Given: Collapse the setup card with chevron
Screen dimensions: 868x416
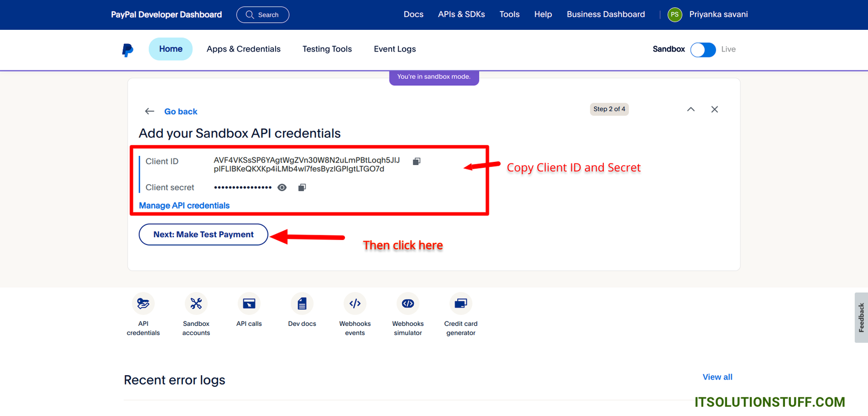Looking at the screenshot, I should tap(691, 109).
